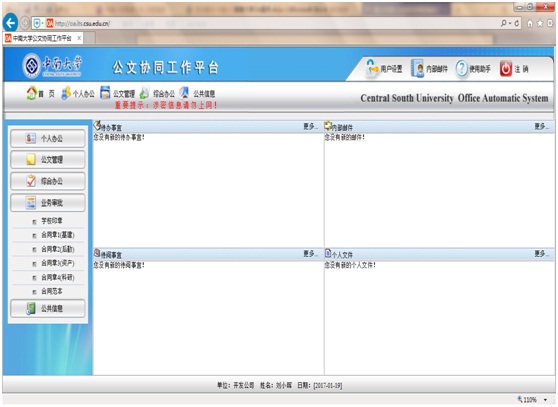Screen dimensions: 558x407
Task: Expand 综合办公 sidebar button
Action: tap(48, 181)
